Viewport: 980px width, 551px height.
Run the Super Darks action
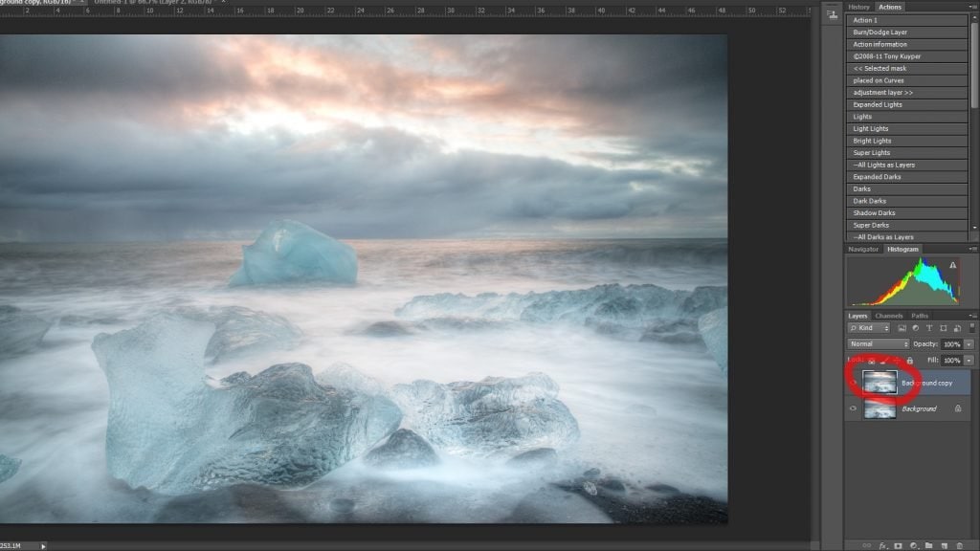tap(906, 225)
